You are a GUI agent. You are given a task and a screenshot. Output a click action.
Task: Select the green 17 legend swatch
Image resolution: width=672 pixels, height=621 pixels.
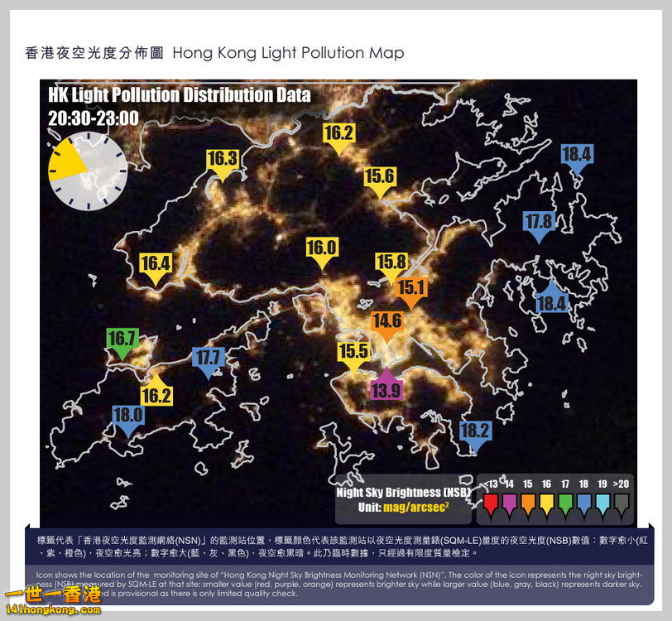[x=565, y=502]
